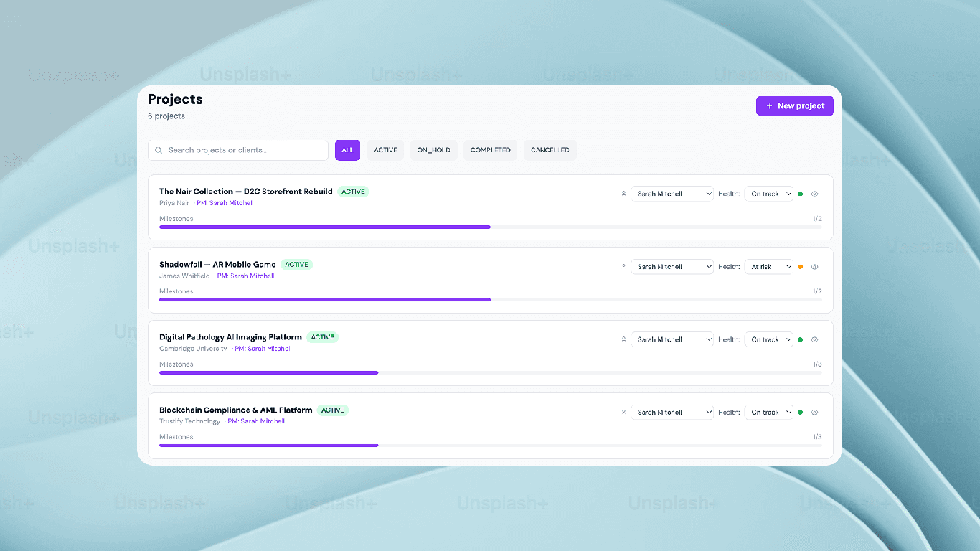Click the person icon in The Nair Collection row
This screenshot has height=551, width=980.
point(624,194)
